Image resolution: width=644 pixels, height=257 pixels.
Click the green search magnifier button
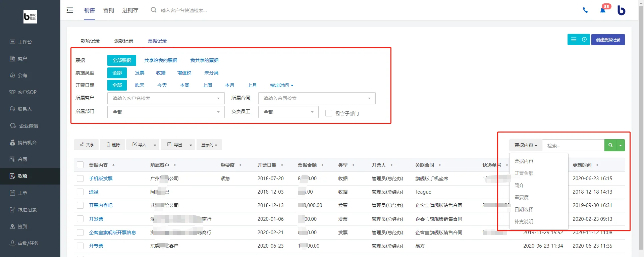tap(610, 145)
